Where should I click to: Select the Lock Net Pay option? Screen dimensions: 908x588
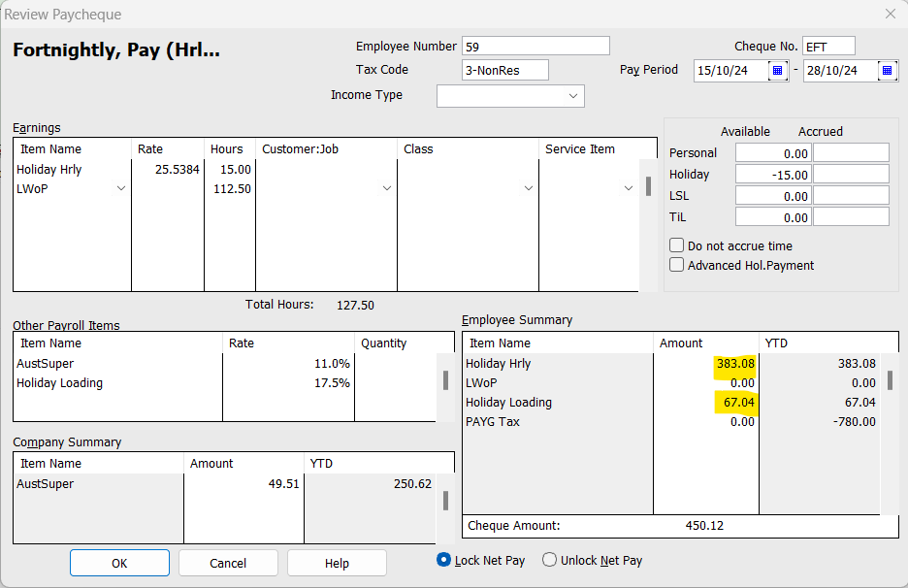pos(443,560)
